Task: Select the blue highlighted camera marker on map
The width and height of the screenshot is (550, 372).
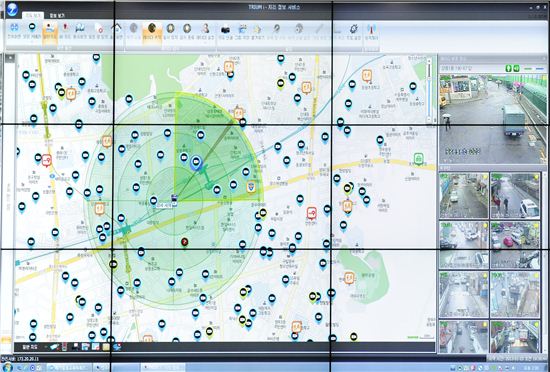Action: (196, 163)
